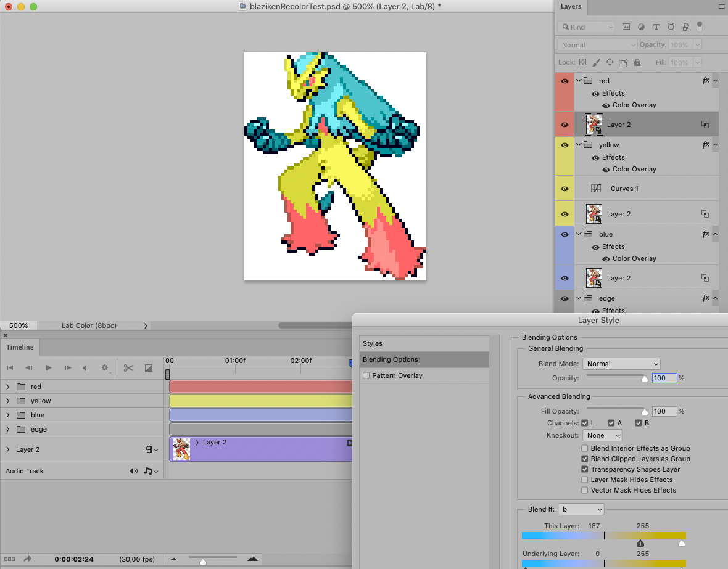Uncheck Blend Clipped Layers as Group
Screen dimensions: 728x569
(584, 459)
